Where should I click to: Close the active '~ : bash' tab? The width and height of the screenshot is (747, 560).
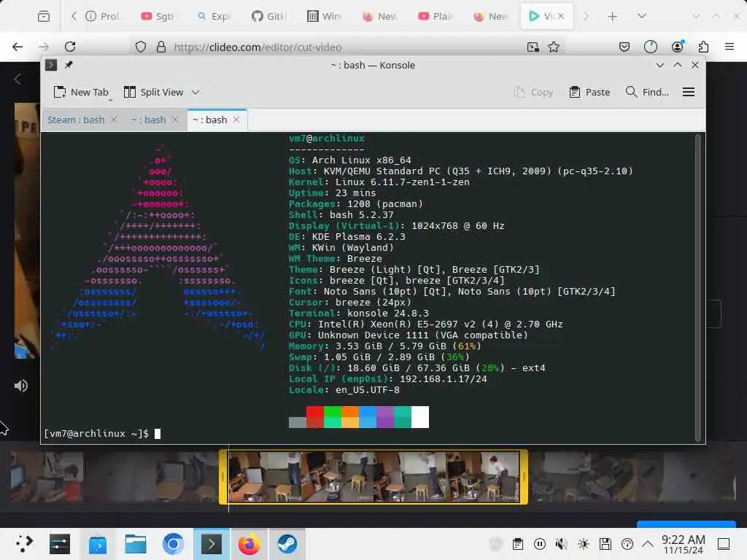(236, 120)
